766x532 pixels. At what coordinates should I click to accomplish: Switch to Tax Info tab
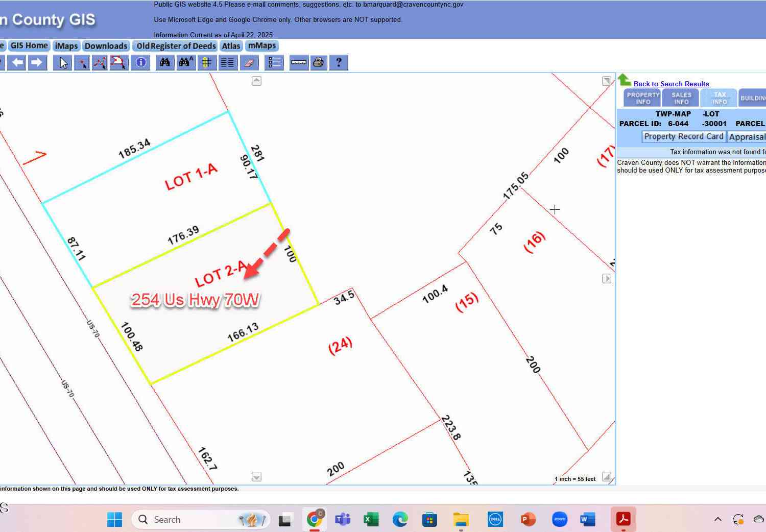click(x=720, y=98)
